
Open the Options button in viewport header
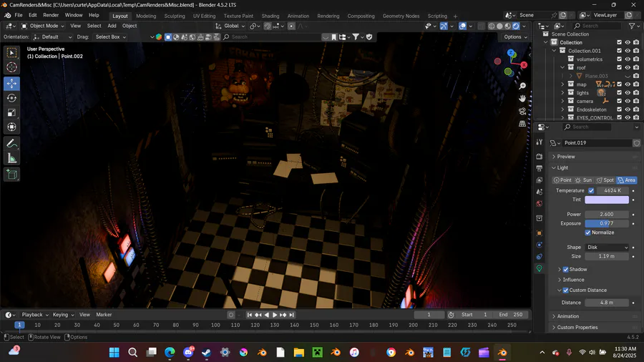[515, 37]
